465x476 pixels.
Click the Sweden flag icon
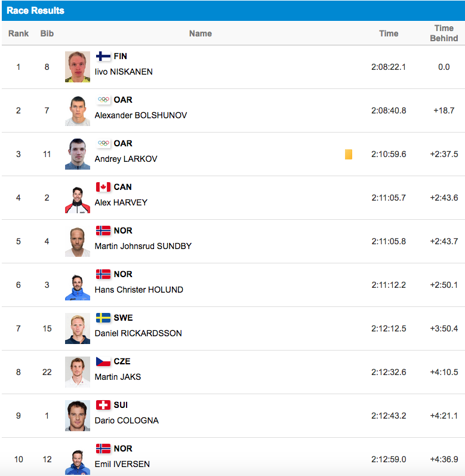tap(103, 318)
